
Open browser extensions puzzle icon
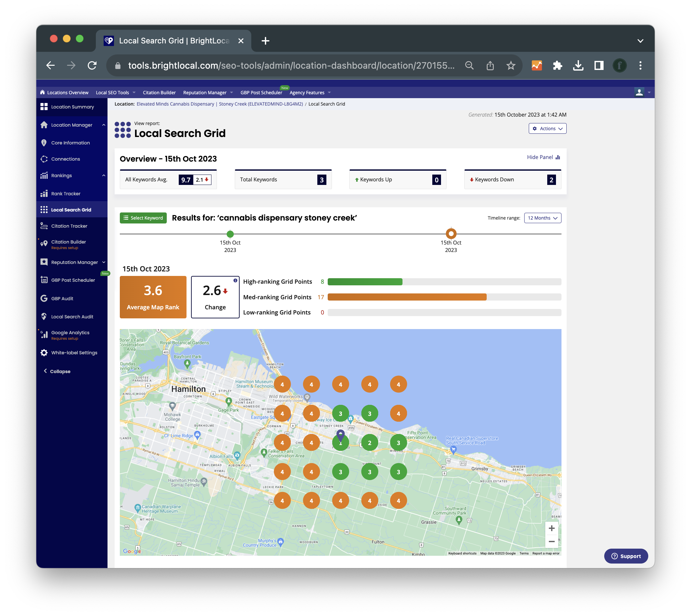[557, 65]
